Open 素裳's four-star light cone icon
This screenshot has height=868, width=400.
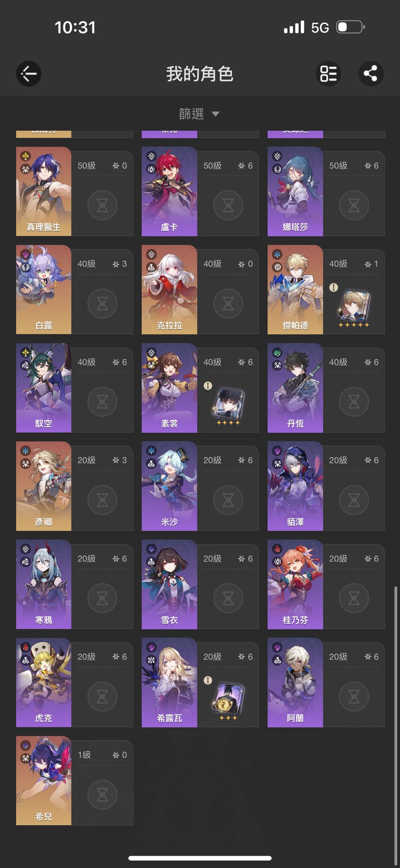pyautogui.click(x=228, y=406)
